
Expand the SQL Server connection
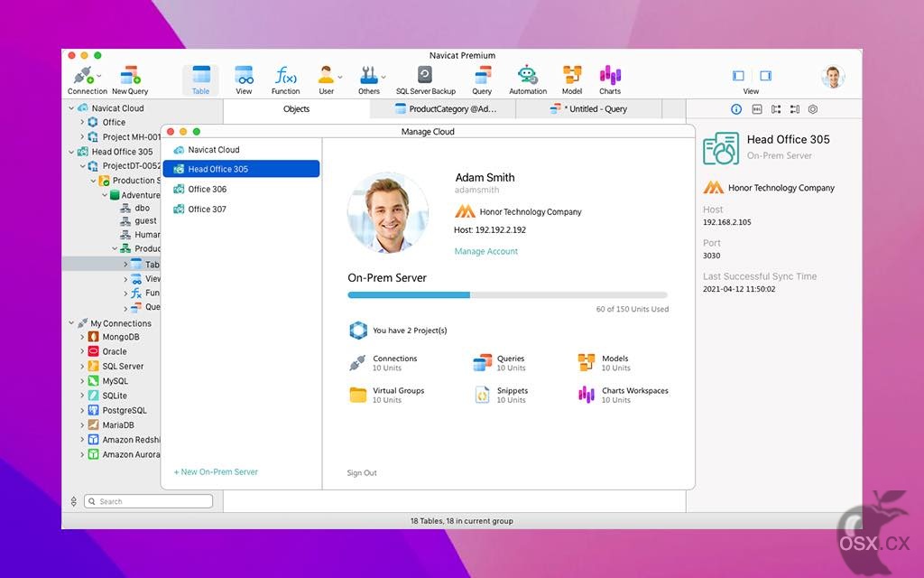pyautogui.click(x=82, y=367)
